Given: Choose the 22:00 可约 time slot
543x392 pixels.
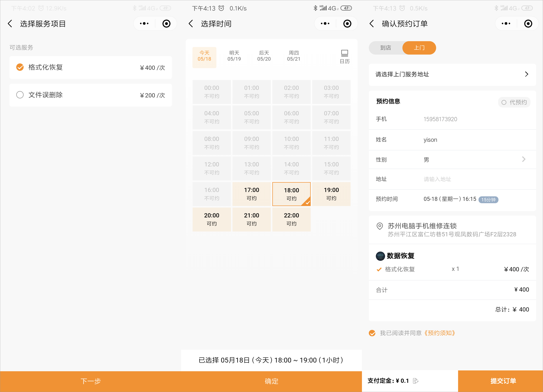Looking at the screenshot, I should pos(291,219).
